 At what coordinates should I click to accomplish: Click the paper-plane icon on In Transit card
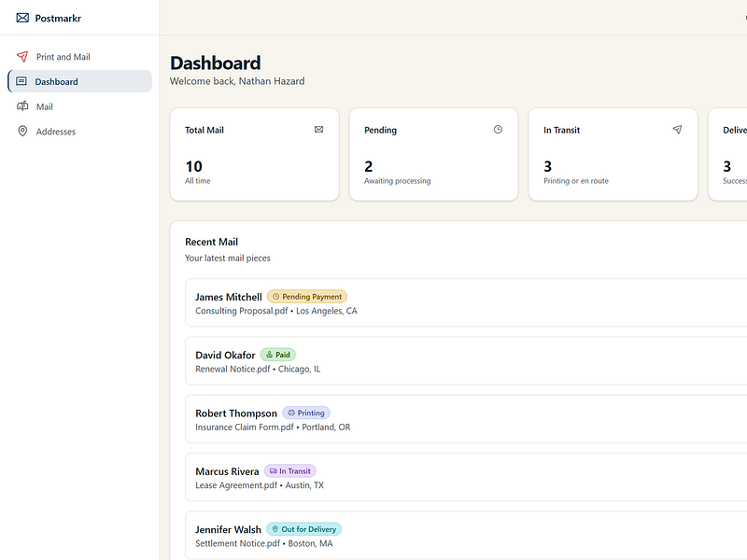click(x=677, y=130)
